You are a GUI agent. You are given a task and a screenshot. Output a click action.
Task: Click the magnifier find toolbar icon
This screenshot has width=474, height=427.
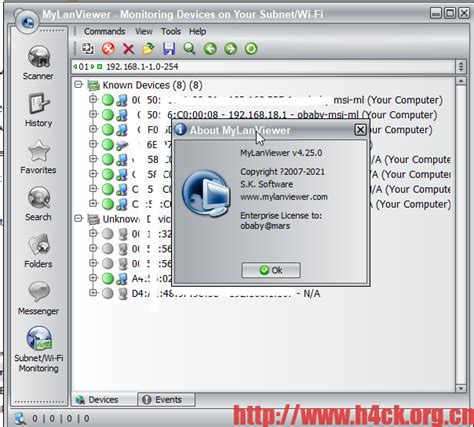point(189,49)
